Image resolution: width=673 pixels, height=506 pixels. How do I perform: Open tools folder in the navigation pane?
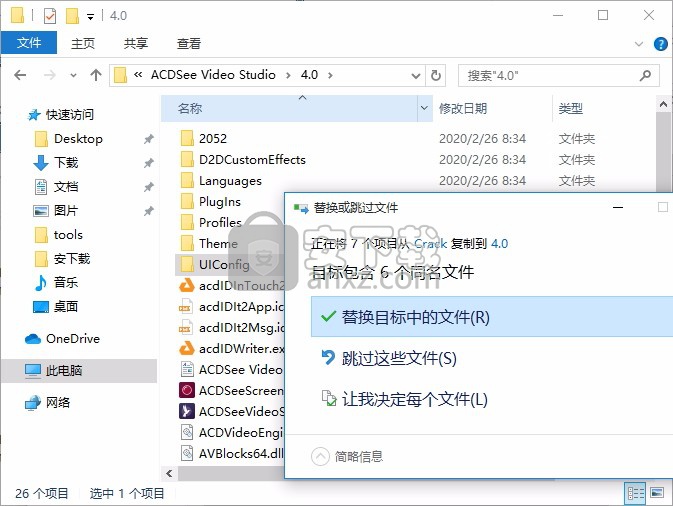tap(68, 235)
